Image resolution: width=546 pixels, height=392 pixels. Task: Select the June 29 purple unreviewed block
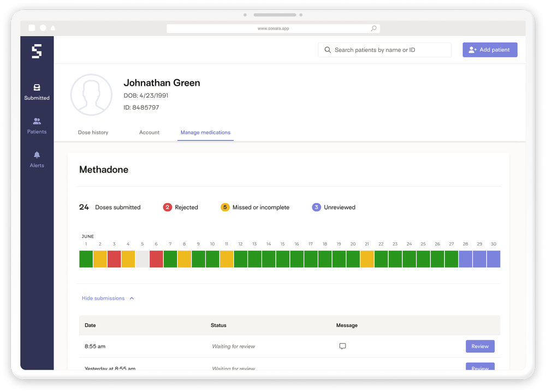pos(479,259)
